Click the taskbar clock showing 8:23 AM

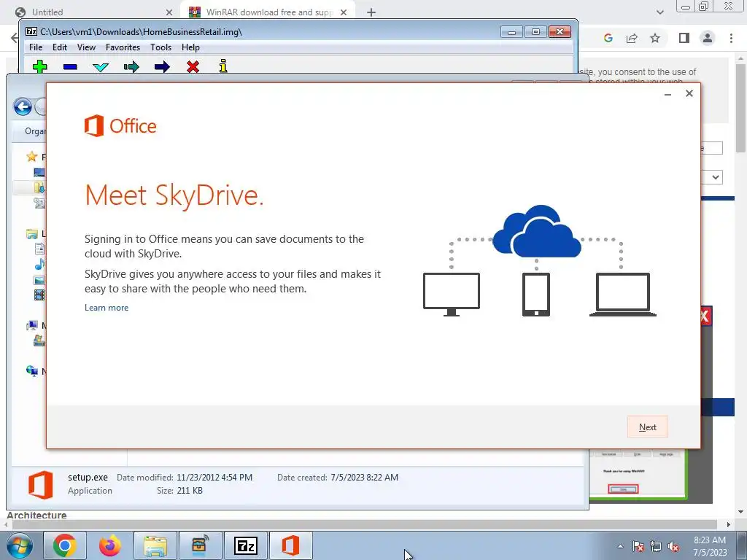710,546
